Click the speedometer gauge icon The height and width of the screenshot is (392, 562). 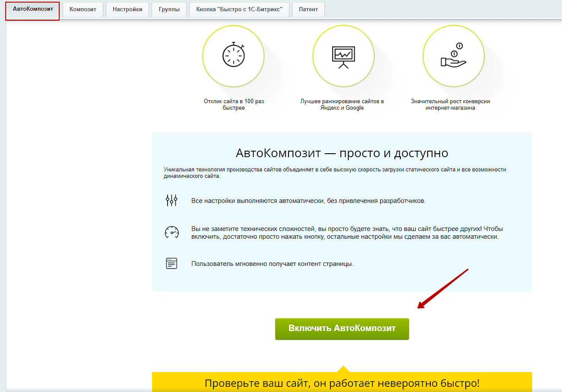[171, 232]
